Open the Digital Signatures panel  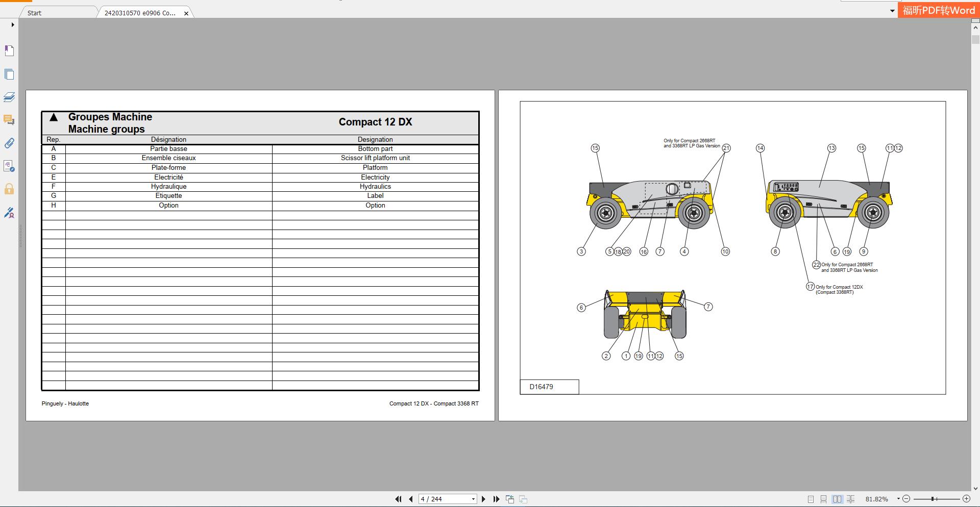pos(9,166)
